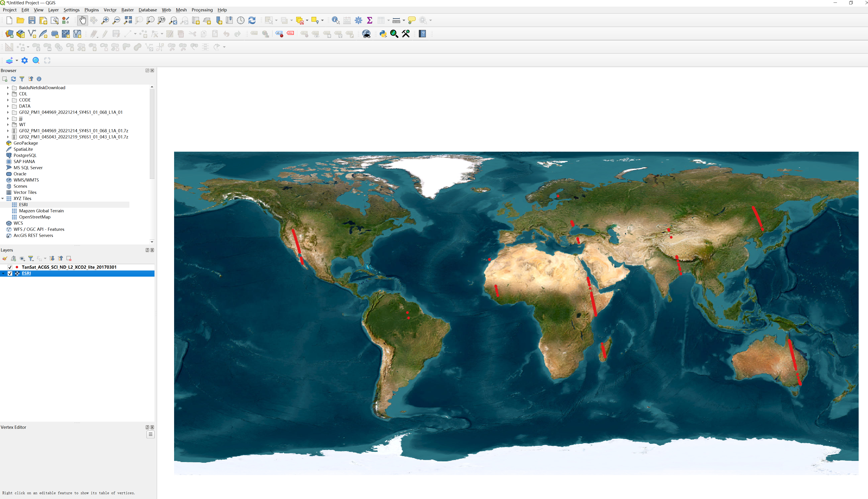868x499 pixels.
Task: Open the Data Source Manager
Action: coord(9,34)
